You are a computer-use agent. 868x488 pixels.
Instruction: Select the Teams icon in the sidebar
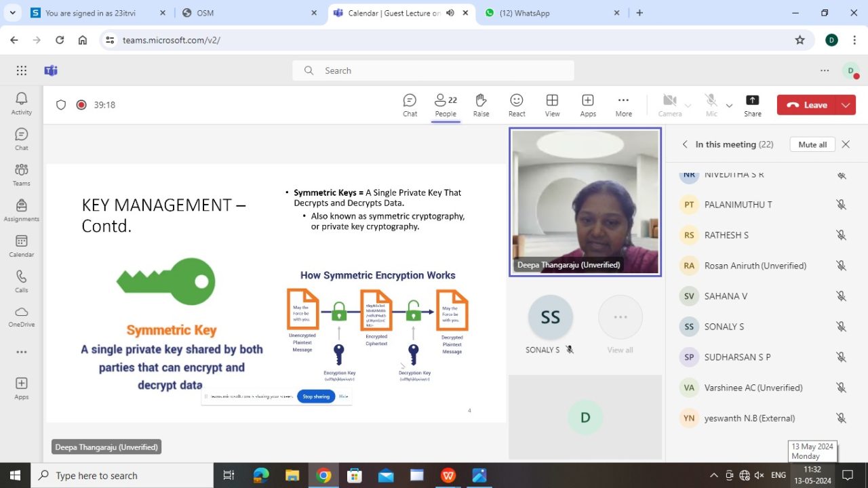[x=21, y=173]
